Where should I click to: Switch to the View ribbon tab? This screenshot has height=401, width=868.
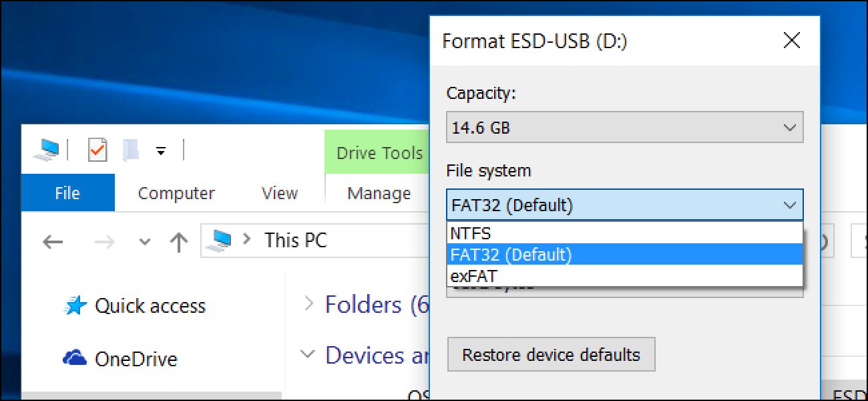[279, 193]
